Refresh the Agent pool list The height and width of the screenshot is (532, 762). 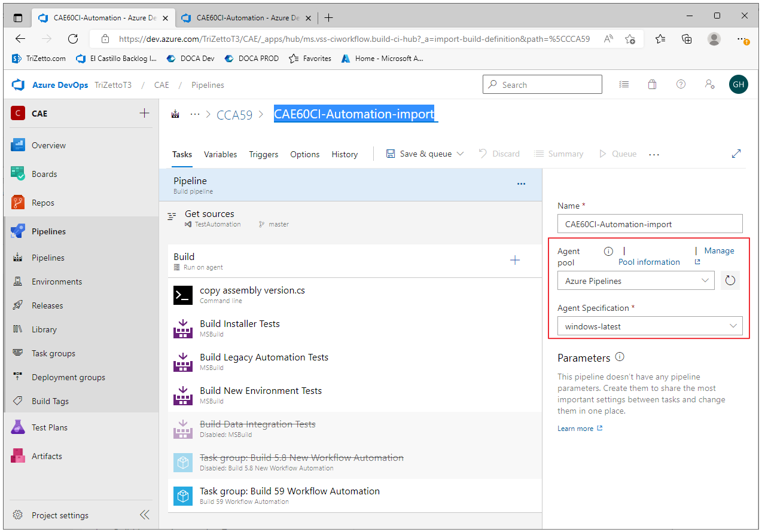click(730, 280)
